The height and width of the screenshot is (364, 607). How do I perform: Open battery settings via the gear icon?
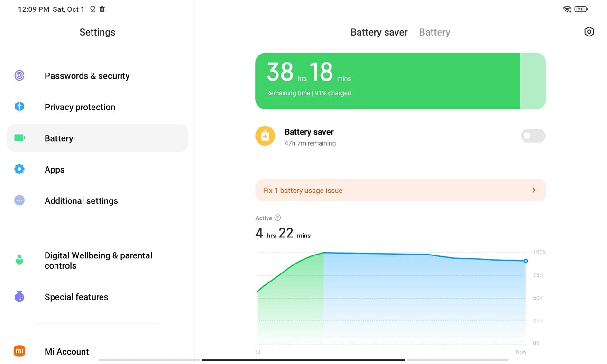pos(589,31)
